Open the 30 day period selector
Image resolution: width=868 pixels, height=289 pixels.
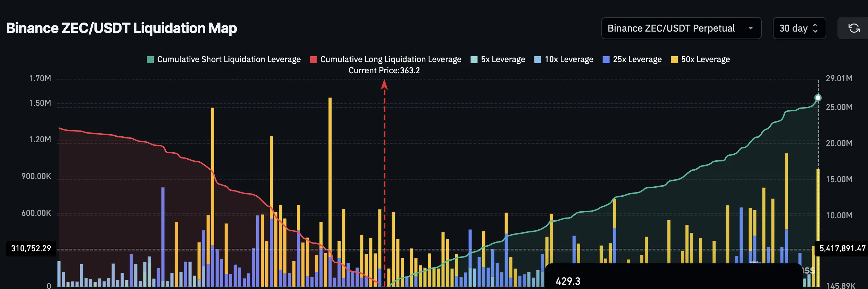[799, 28]
